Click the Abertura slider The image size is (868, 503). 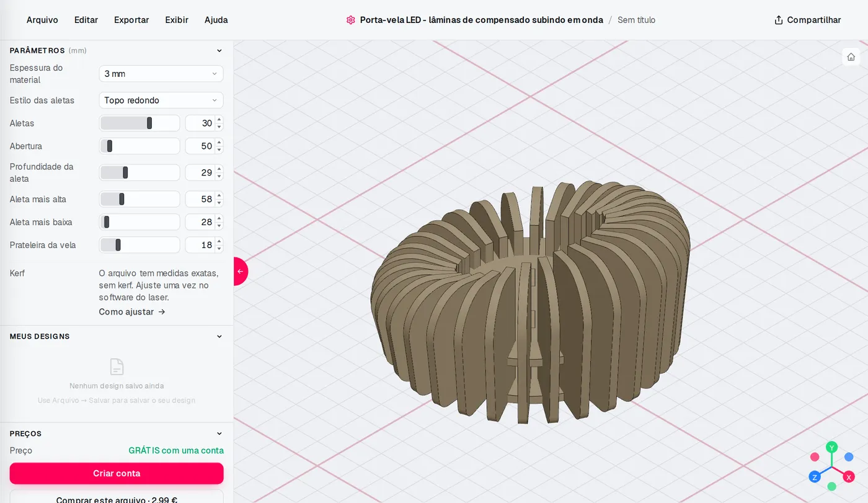pos(139,146)
